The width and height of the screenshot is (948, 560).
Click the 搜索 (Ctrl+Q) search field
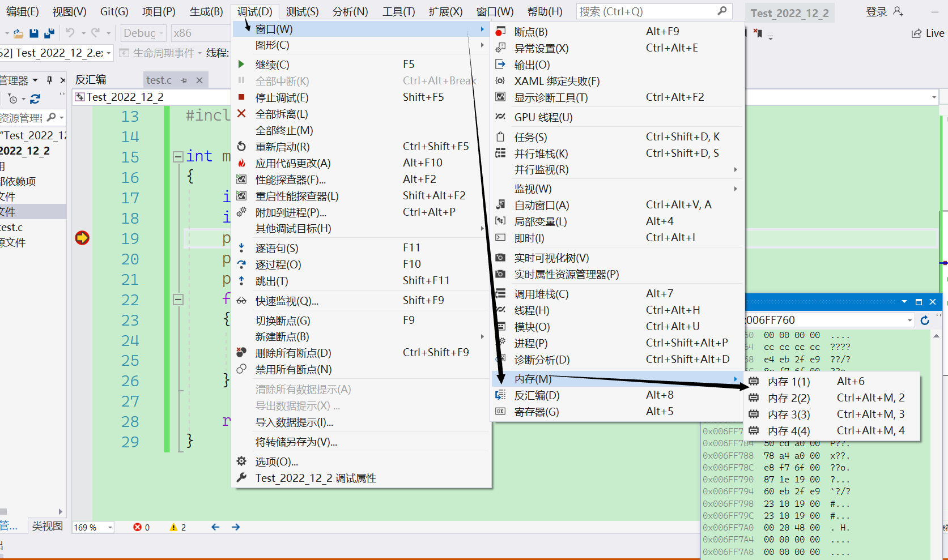[654, 11]
